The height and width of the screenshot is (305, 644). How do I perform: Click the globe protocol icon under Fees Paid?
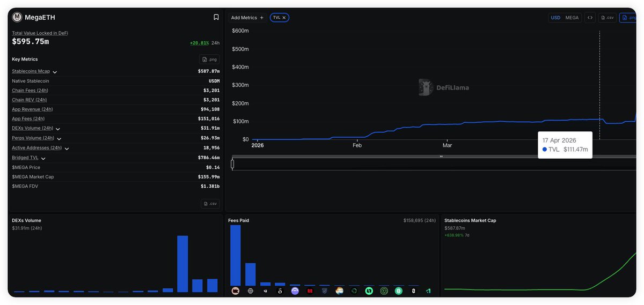[251, 291]
